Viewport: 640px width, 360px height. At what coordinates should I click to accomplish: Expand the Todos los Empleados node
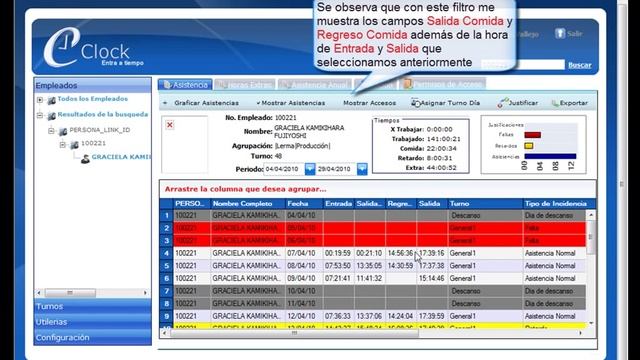[x=40, y=100]
